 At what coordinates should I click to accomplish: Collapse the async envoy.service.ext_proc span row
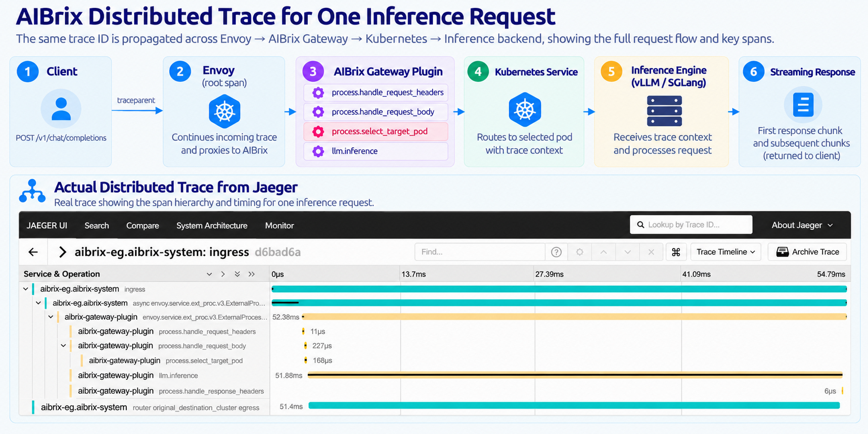[38, 303]
